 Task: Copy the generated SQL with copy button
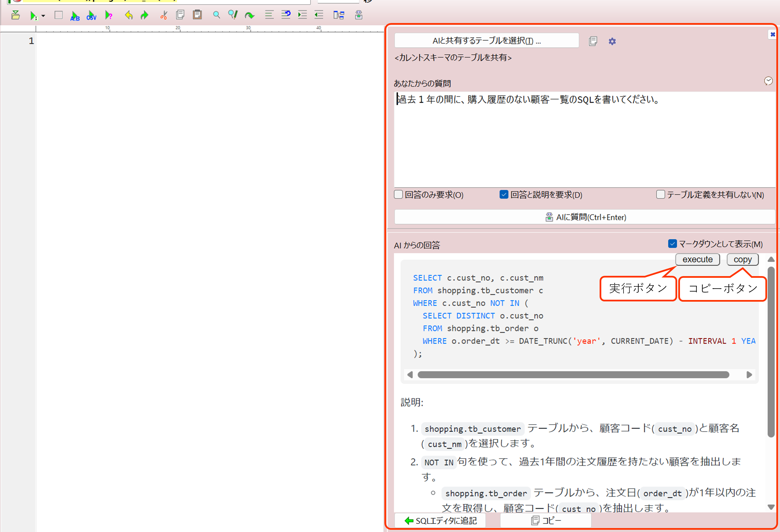tap(742, 259)
